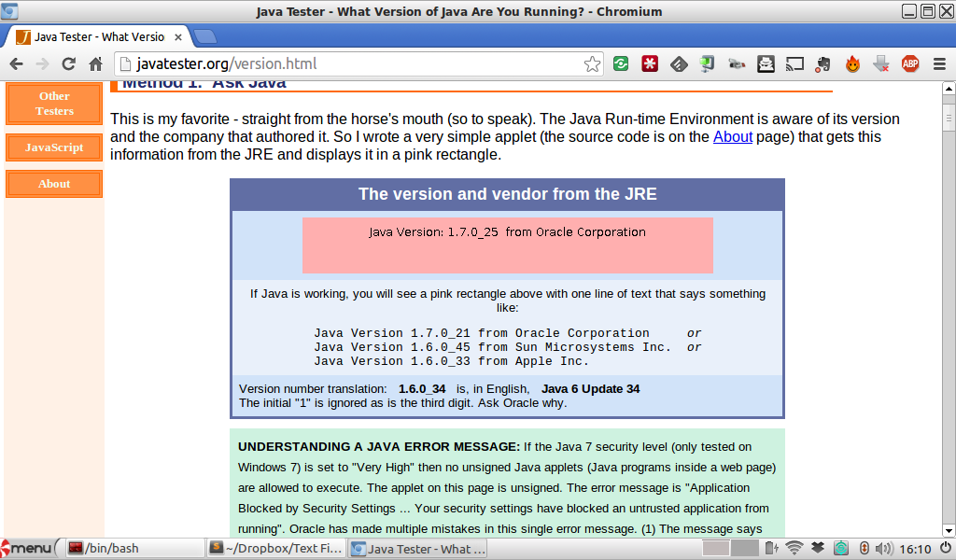Open the Feedly extension icon
Image resolution: width=956 pixels, height=560 pixels.
679,64
